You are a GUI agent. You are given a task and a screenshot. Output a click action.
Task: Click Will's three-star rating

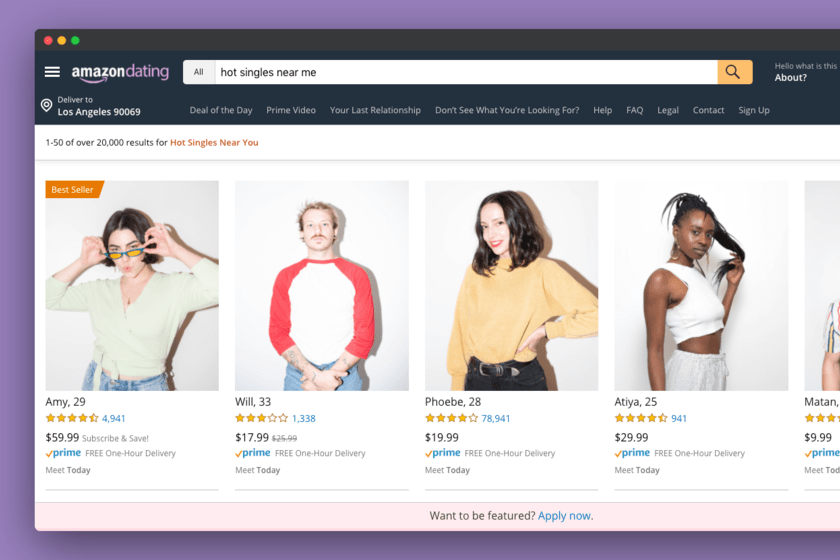pyautogui.click(x=261, y=418)
